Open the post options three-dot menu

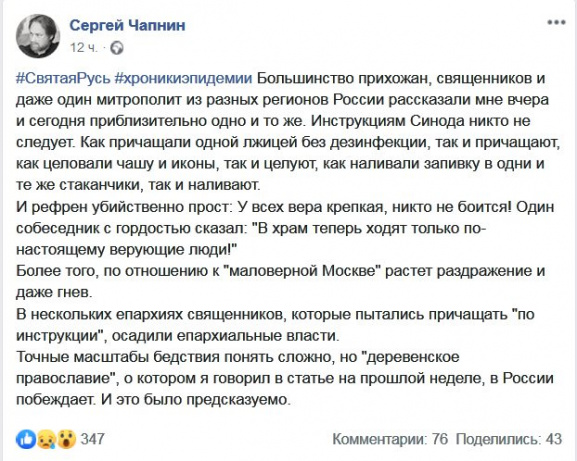tap(556, 22)
